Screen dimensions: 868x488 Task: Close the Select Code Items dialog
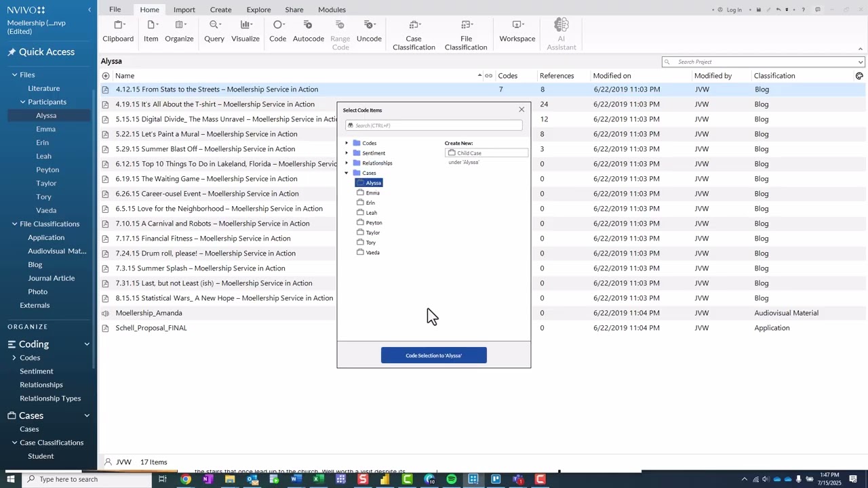click(x=521, y=110)
